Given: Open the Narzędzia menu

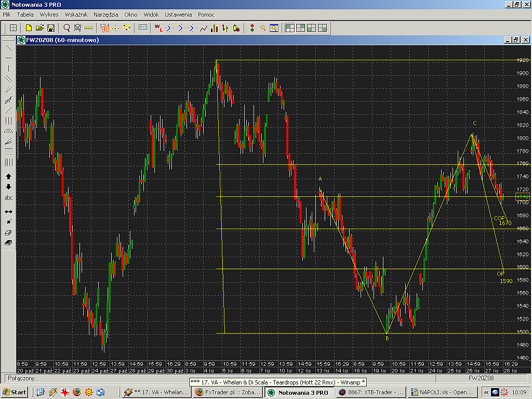Looking at the screenshot, I should (105, 15).
